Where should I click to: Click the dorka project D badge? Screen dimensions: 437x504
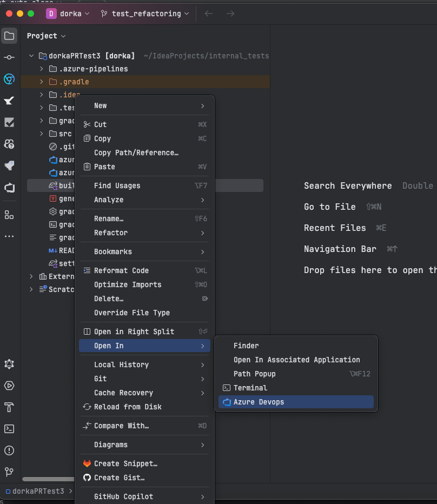pyautogui.click(x=51, y=14)
